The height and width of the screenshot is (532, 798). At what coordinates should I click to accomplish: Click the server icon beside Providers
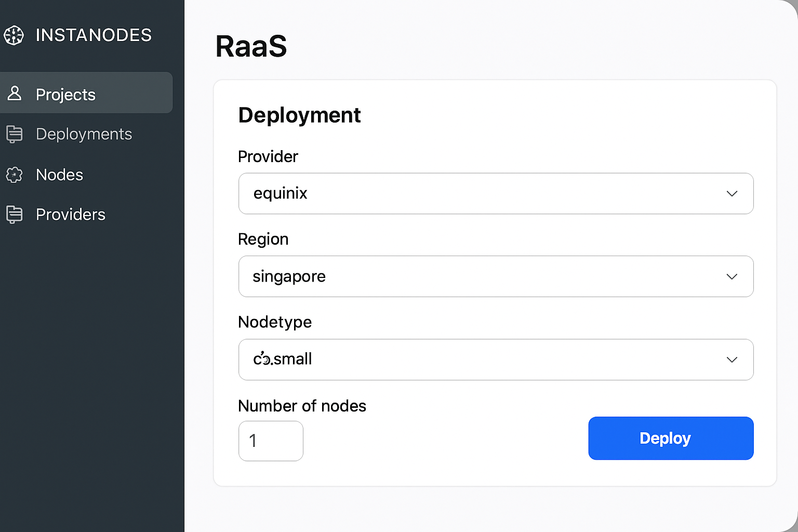point(15,215)
